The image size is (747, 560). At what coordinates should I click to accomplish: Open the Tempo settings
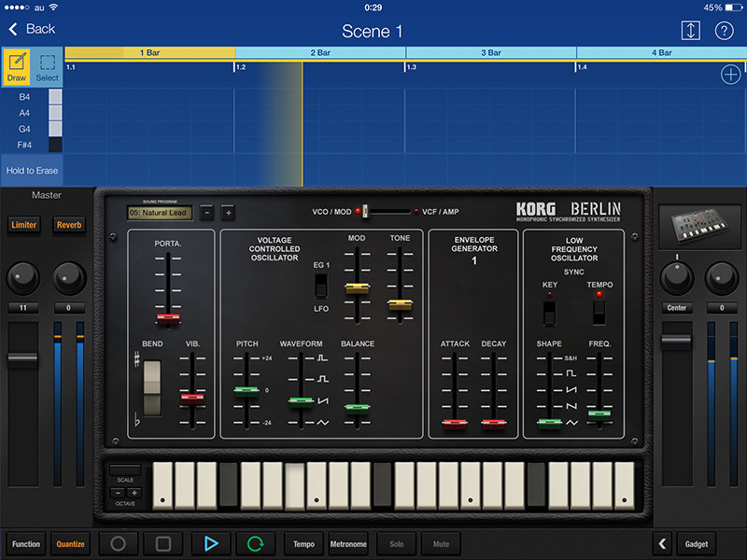[304, 544]
